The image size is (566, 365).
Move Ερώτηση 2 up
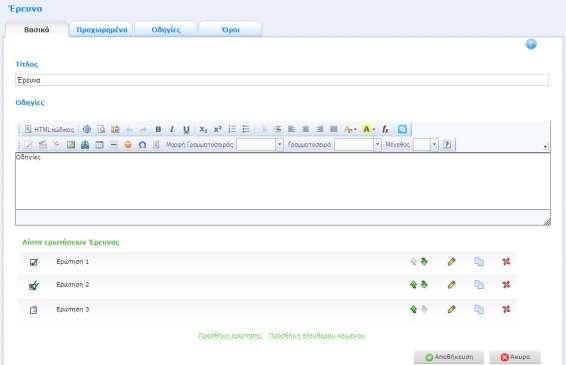pos(413,284)
